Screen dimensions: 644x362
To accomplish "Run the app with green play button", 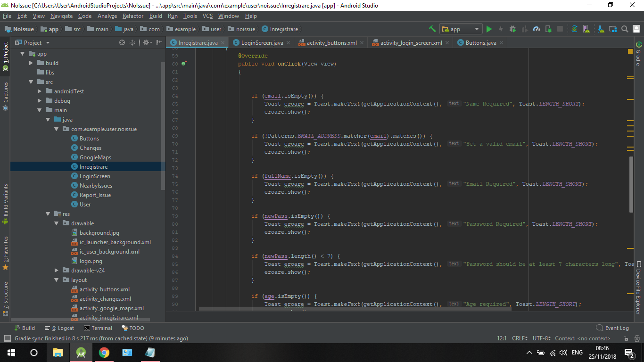I will [489, 29].
